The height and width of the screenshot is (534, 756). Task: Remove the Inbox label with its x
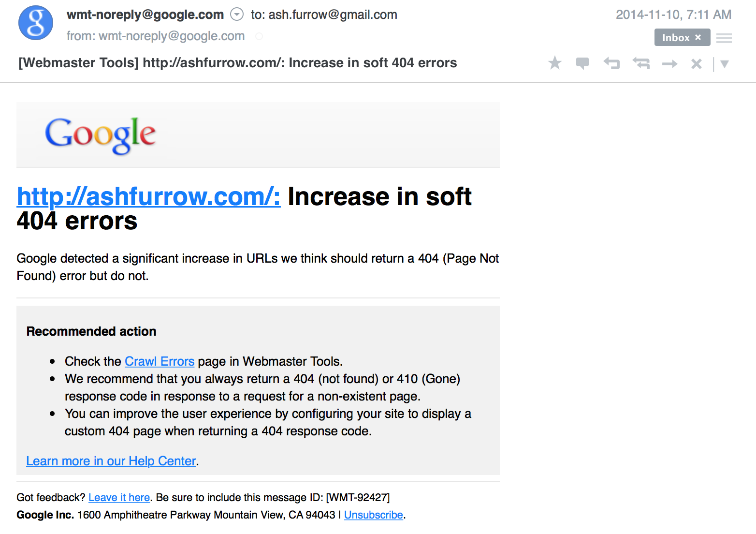coord(698,37)
